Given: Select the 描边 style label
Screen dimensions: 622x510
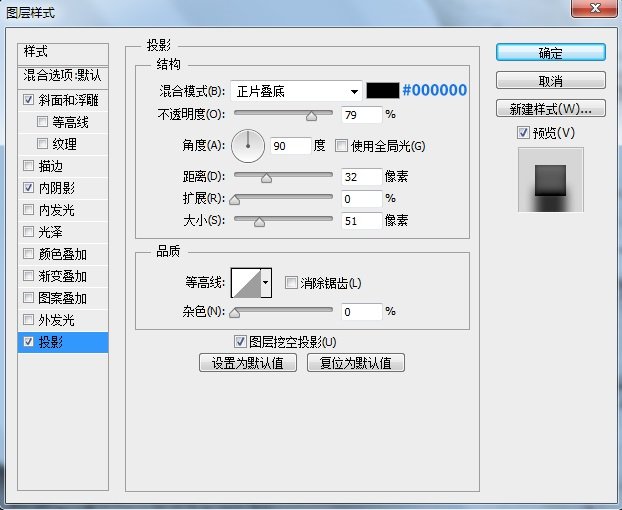Looking at the screenshot, I should pyautogui.click(x=50, y=166).
